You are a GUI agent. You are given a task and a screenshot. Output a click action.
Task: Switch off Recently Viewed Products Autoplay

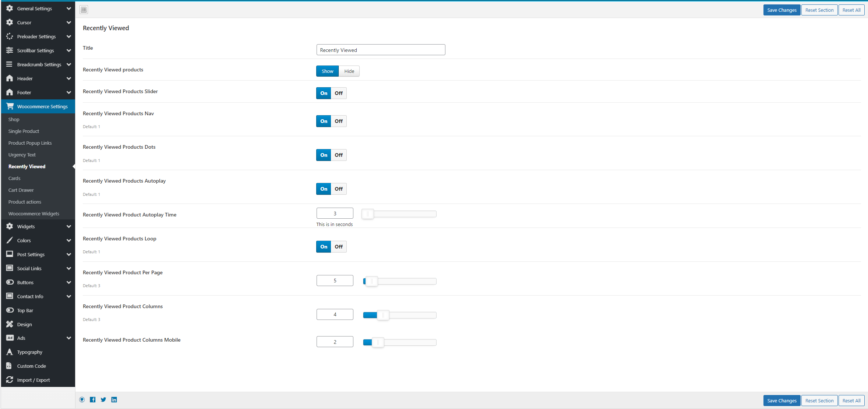(339, 189)
